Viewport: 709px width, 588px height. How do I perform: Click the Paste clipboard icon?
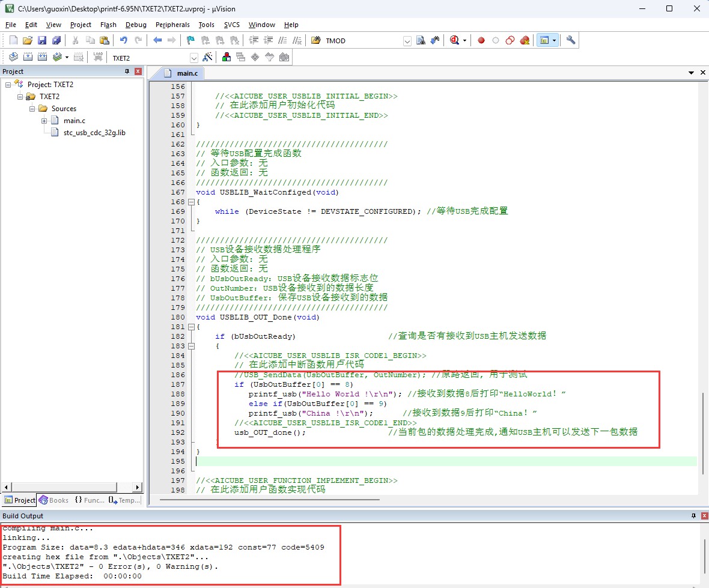(105, 40)
